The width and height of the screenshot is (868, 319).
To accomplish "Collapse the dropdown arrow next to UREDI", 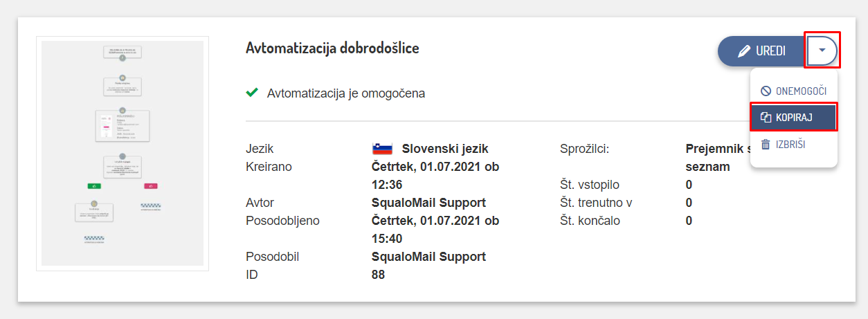I will pyautogui.click(x=822, y=51).
